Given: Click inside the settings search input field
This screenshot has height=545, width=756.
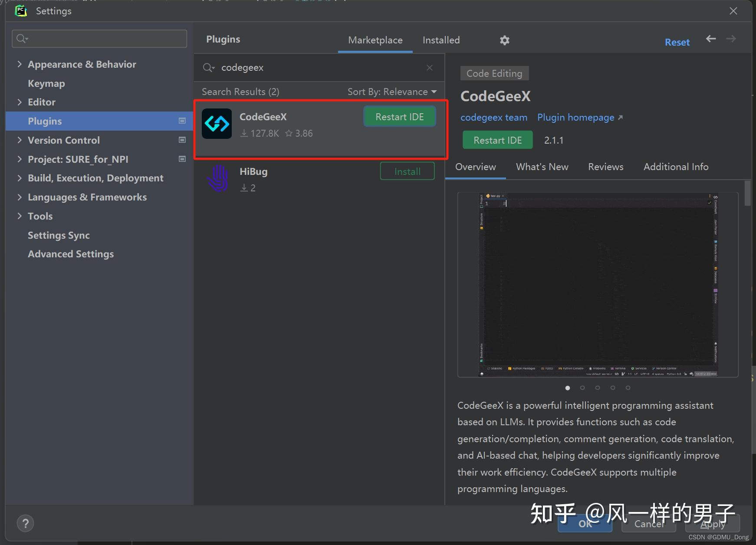Looking at the screenshot, I should click(x=100, y=38).
